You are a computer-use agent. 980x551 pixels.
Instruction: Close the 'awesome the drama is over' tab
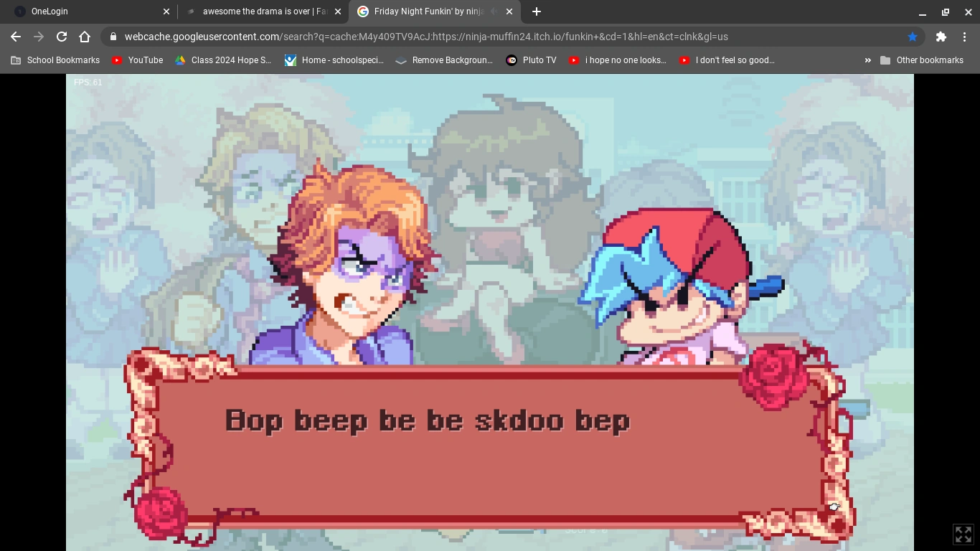click(338, 11)
